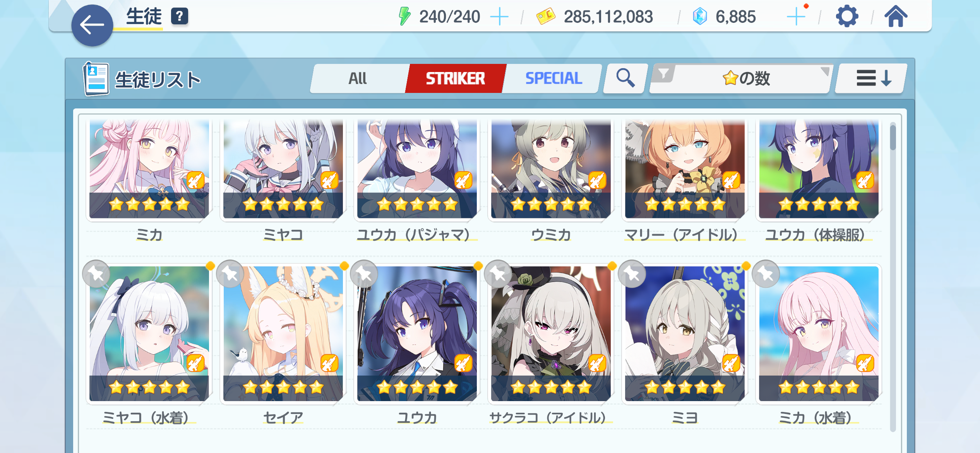Click the student list vertical scrollbar
The height and width of the screenshot is (453, 980).
(893, 276)
